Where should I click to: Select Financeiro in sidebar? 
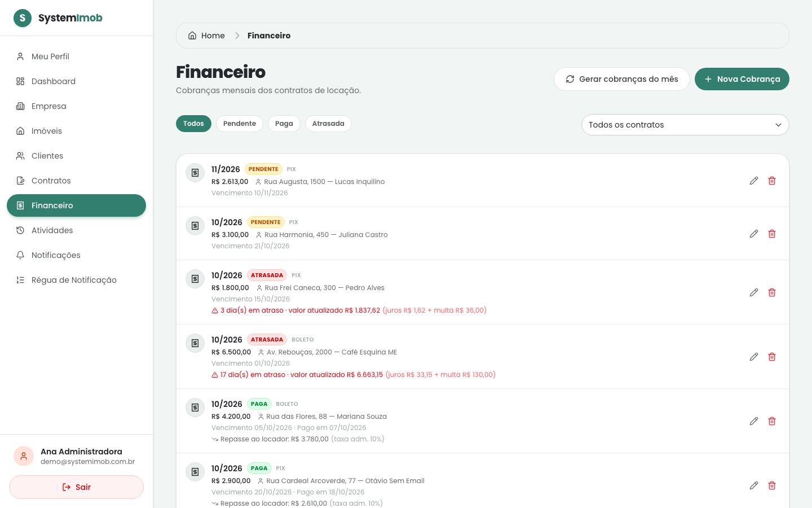(76, 205)
